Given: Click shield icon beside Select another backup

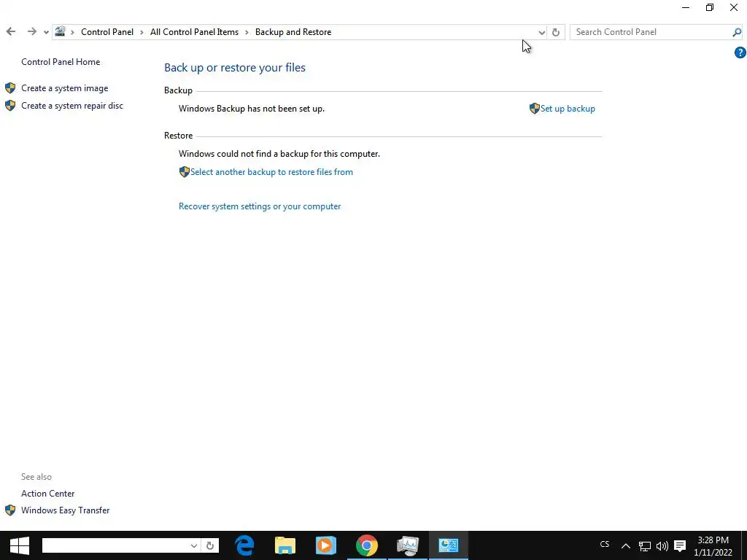Looking at the screenshot, I should click(x=185, y=172).
